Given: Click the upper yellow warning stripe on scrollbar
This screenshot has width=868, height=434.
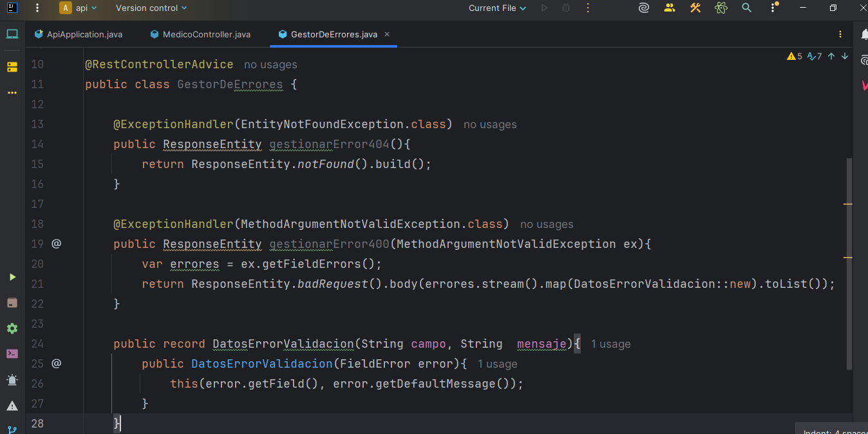Looking at the screenshot, I should point(848,204).
